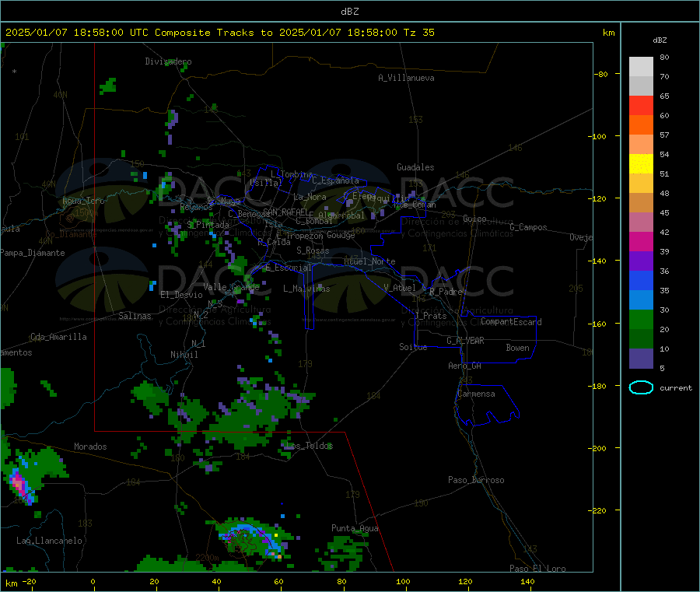Click the 'Soitue' map label
The height and width of the screenshot is (592, 700).
tap(413, 347)
